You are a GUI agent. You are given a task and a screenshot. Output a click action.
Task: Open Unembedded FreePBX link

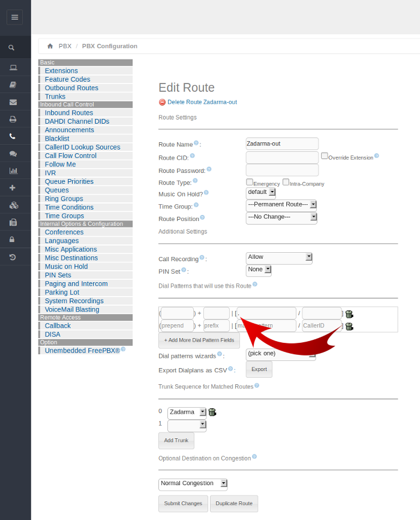tap(82, 351)
